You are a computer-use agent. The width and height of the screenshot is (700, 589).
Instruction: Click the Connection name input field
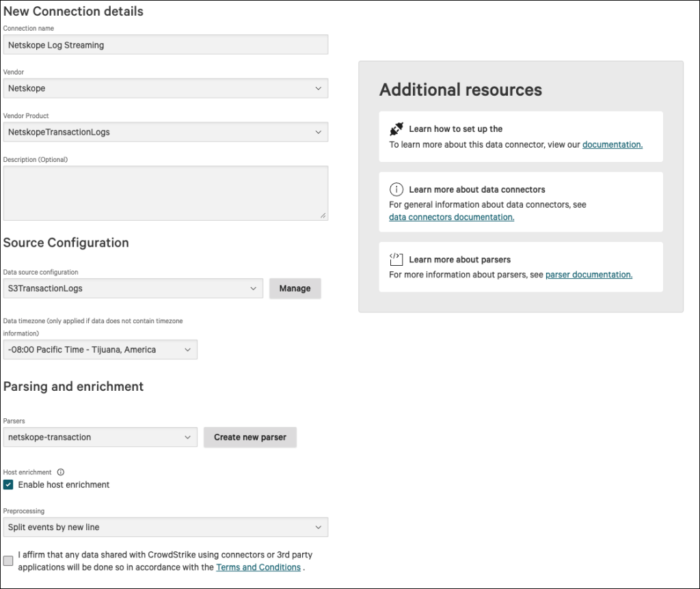click(165, 44)
